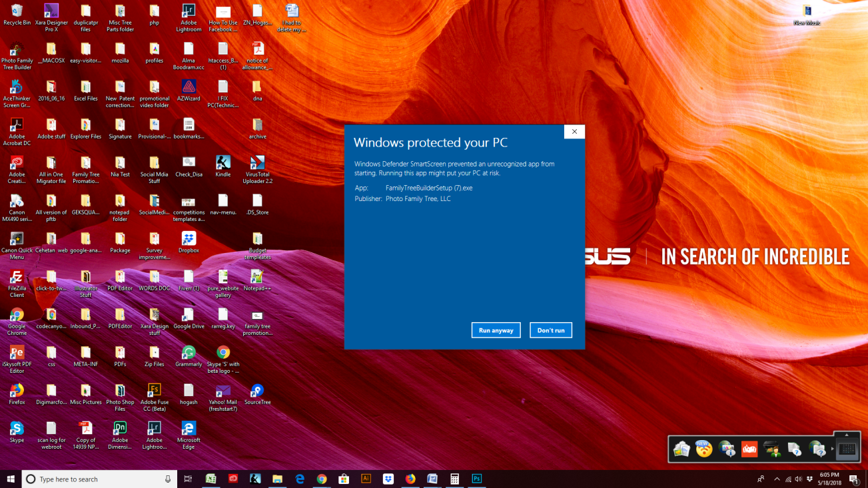Choose Don't run in SmartScreen dialog

pyautogui.click(x=551, y=330)
